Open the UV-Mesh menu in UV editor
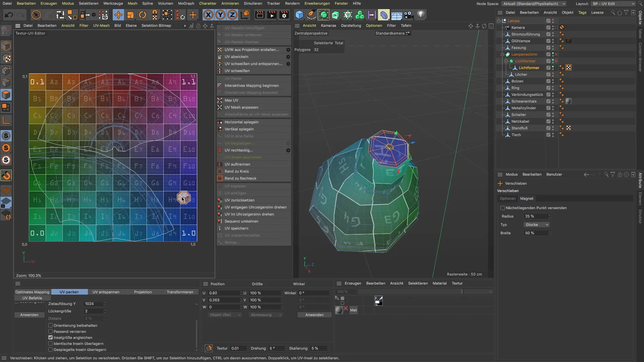The height and width of the screenshot is (362, 644). (x=101, y=25)
